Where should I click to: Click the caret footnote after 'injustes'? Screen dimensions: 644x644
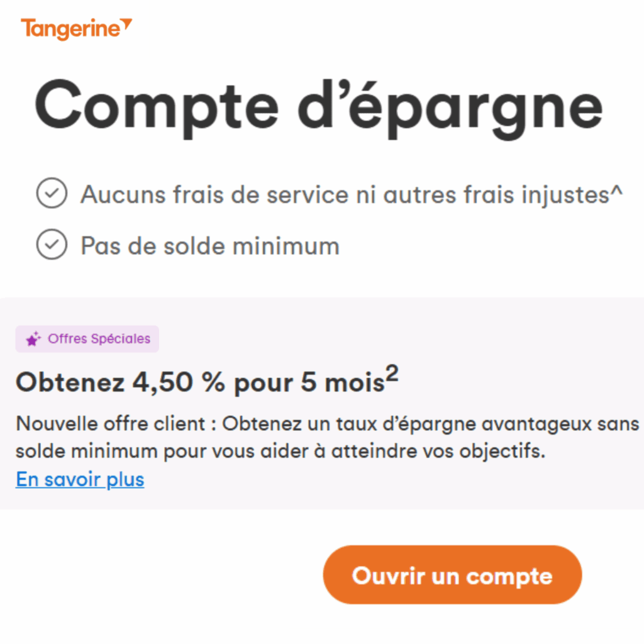coord(616,190)
